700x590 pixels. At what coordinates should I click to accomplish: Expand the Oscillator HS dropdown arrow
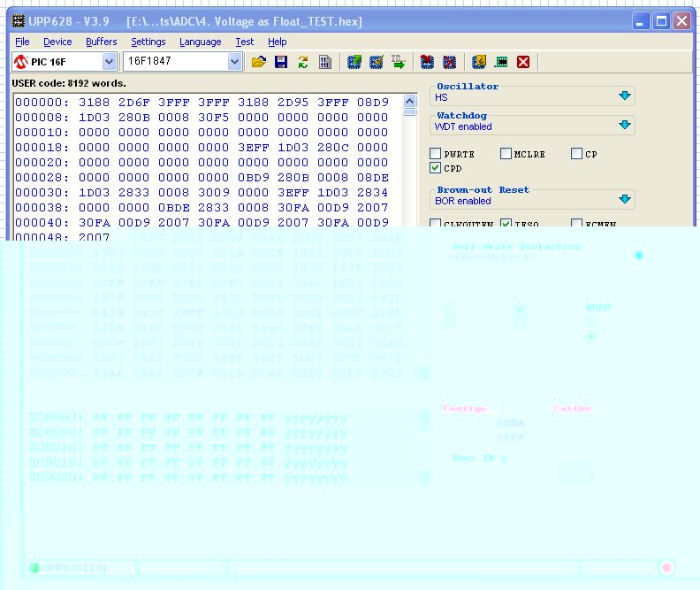click(625, 96)
